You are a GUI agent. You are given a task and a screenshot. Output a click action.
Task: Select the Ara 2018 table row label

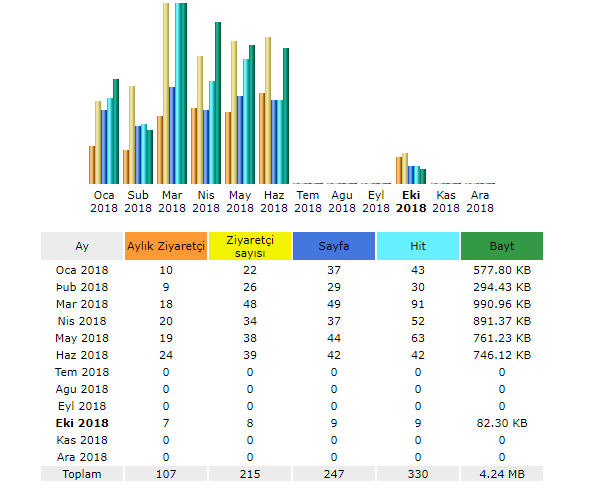coord(82,457)
